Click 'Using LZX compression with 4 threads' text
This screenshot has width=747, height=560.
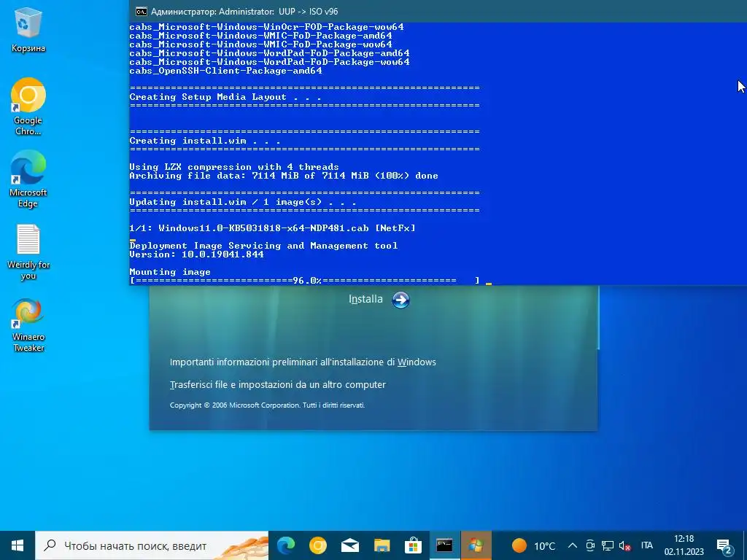pos(234,167)
